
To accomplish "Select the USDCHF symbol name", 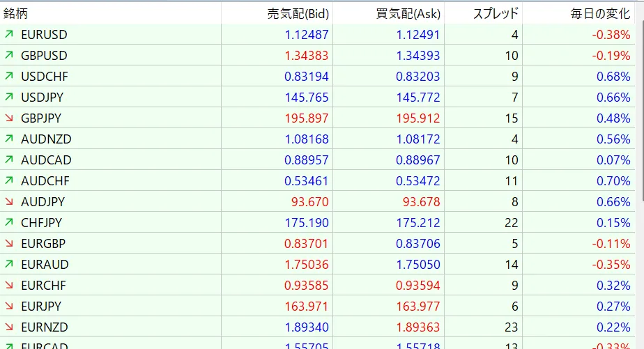I will click(x=45, y=77).
